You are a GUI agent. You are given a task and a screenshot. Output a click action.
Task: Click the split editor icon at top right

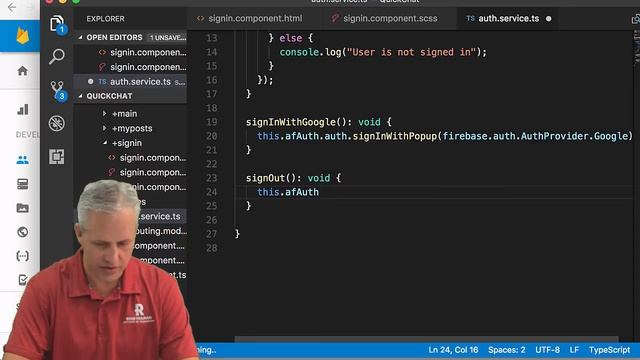click(x=636, y=19)
